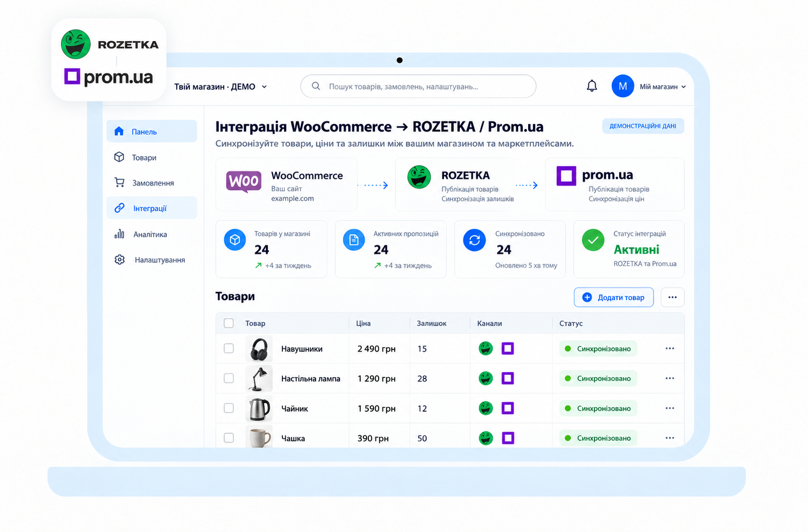
Task: Select Інтеграції in the sidebar
Action: 152,208
